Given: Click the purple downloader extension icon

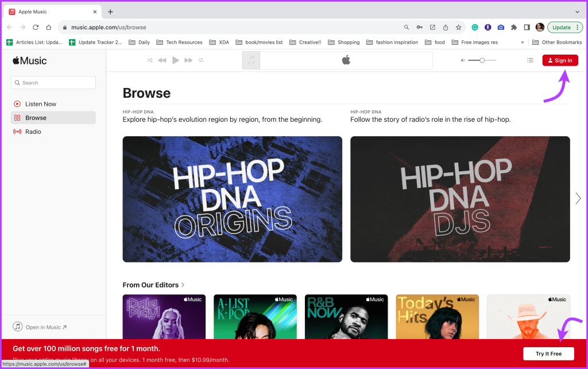Looking at the screenshot, I should click(x=488, y=28).
